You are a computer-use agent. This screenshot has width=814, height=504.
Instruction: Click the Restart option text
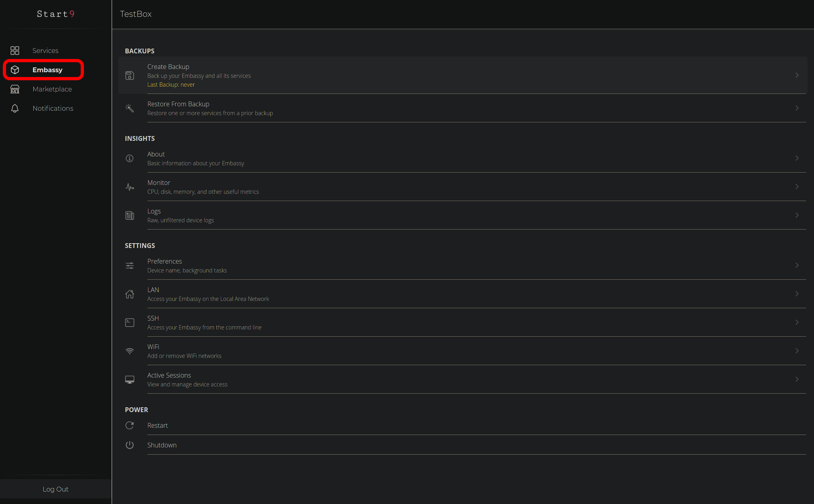[157, 425]
